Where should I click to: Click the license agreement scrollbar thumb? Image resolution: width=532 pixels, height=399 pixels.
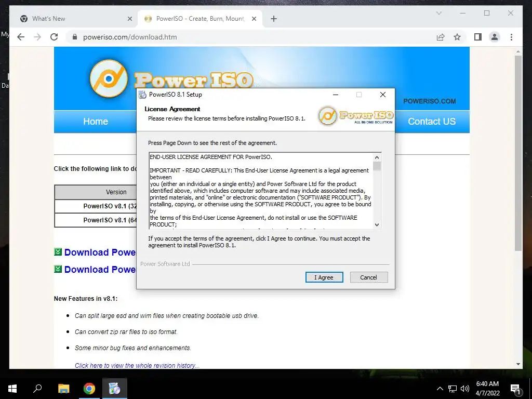pyautogui.click(x=377, y=166)
